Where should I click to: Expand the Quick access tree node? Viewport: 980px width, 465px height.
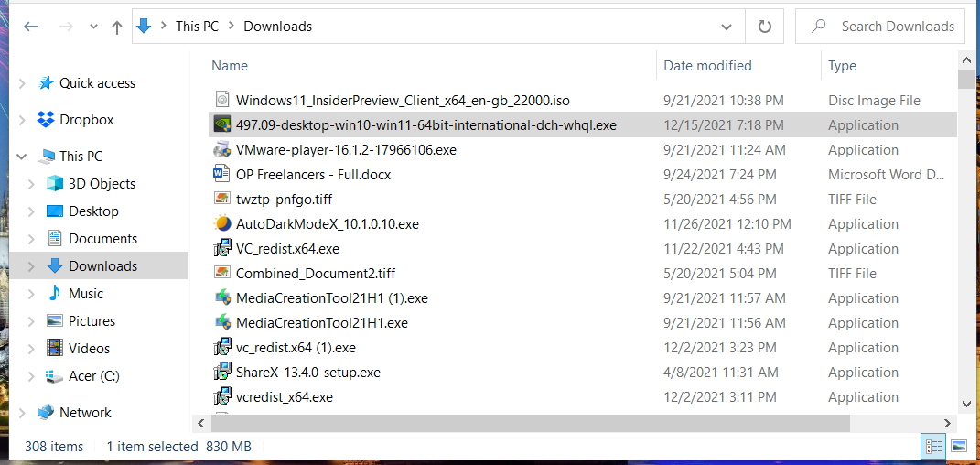(x=23, y=83)
